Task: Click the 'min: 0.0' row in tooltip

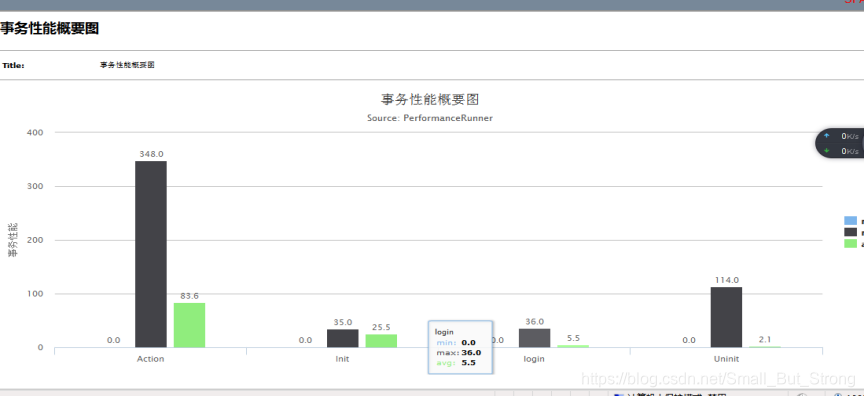Action: 456,342
